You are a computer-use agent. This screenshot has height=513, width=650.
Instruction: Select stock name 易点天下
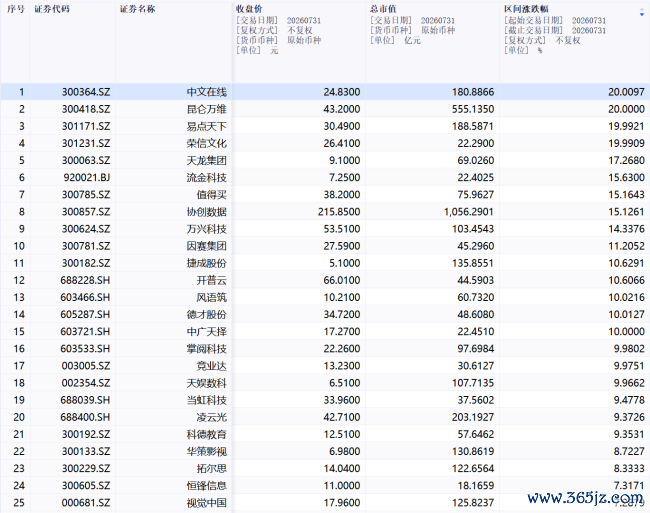click(206, 126)
